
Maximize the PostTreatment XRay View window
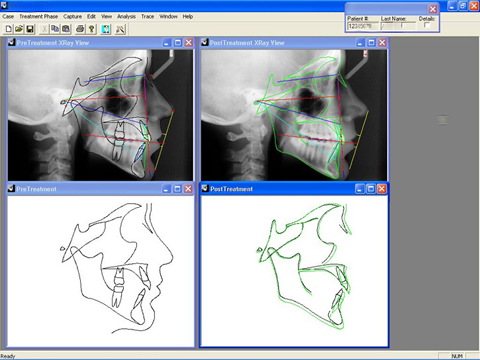[x=371, y=43]
